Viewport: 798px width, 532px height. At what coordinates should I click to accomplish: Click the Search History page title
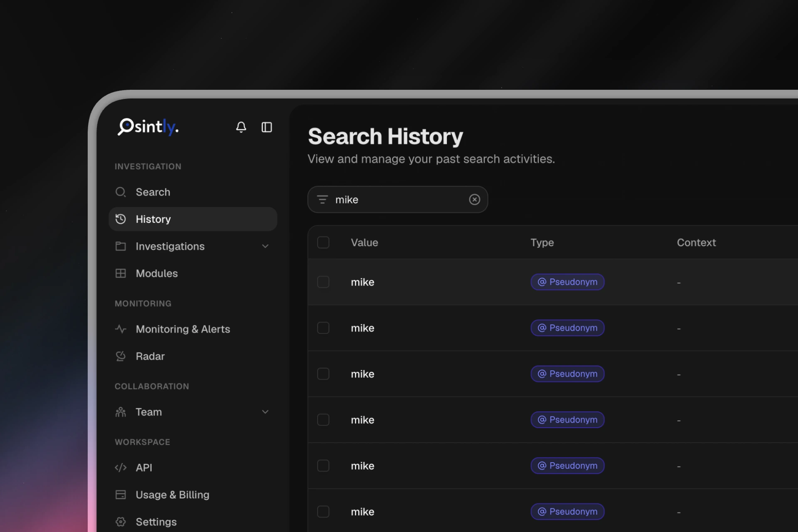[385, 136]
